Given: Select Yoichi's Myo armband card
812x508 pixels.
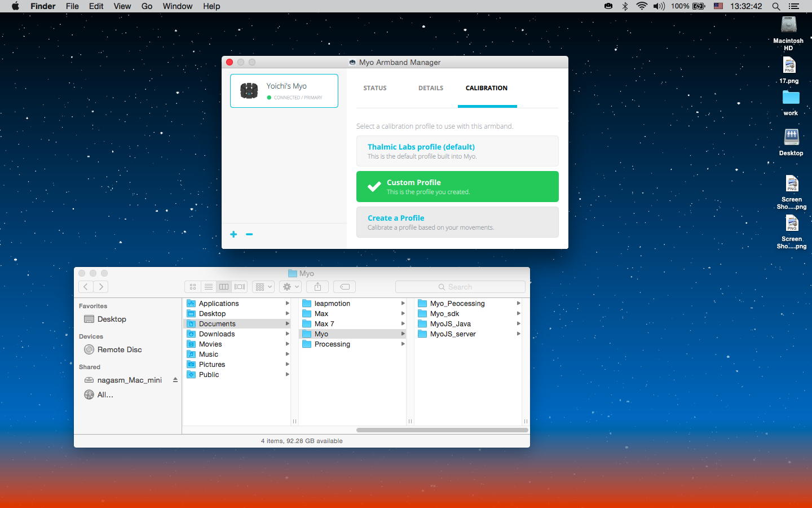Looking at the screenshot, I should (284, 90).
